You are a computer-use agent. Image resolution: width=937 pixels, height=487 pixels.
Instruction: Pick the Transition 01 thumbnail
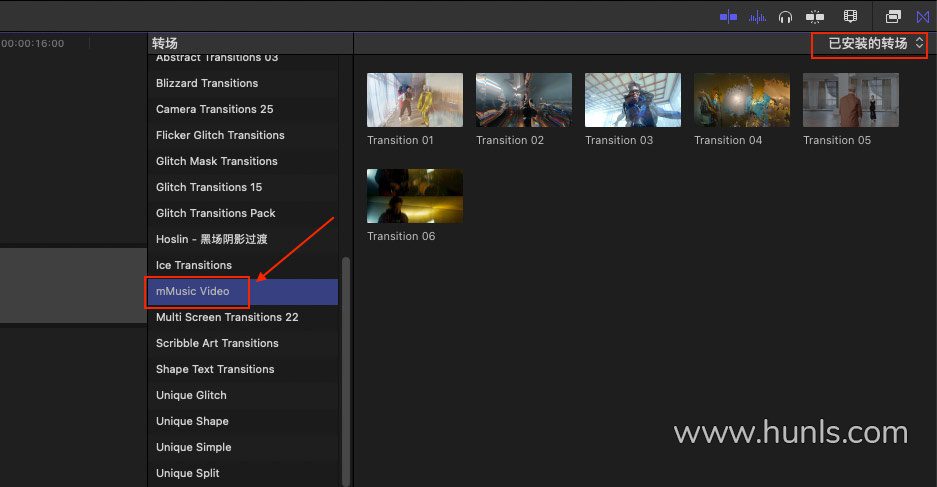pyautogui.click(x=415, y=100)
